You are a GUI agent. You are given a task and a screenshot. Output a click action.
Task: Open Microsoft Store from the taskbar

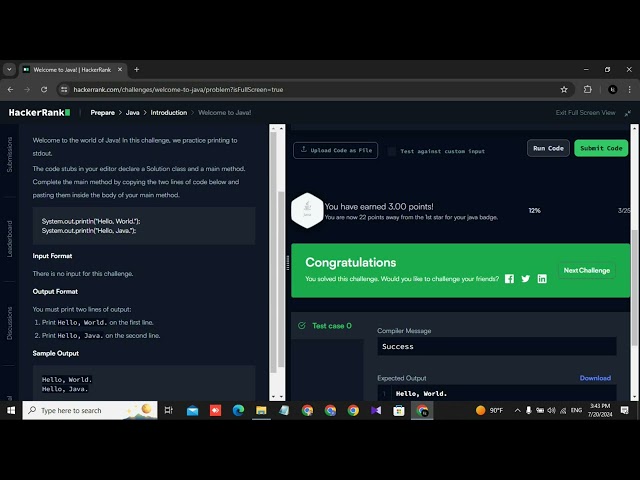tap(399, 410)
